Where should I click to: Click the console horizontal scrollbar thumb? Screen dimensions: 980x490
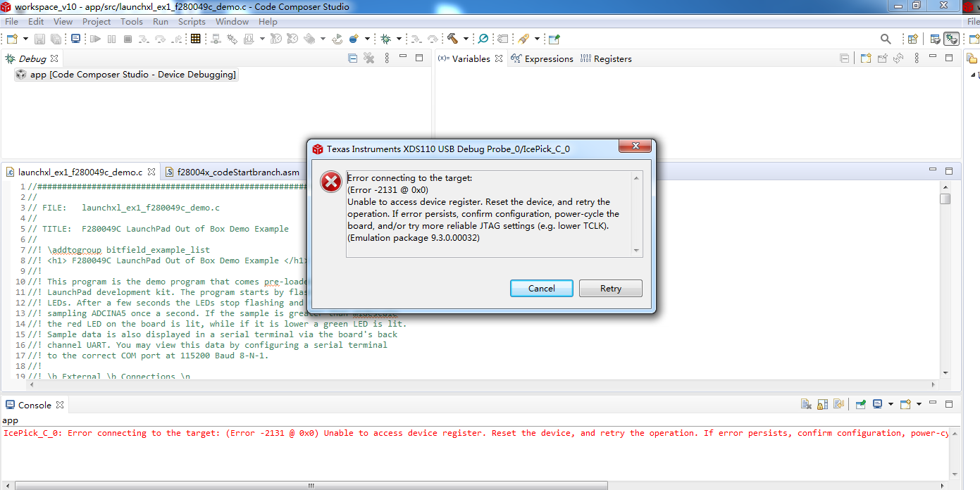[x=311, y=485]
